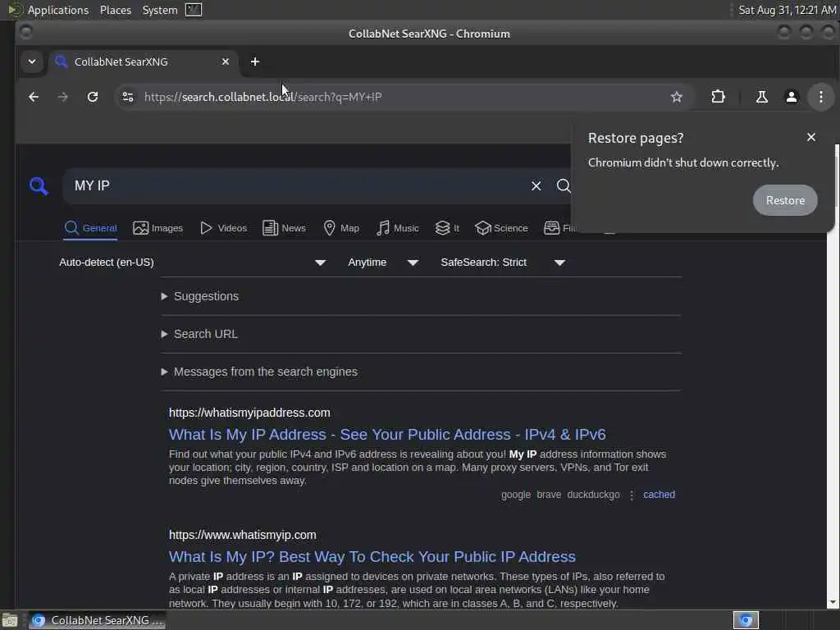Click the 'brave' engine label
The image size is (840, 630).
pyautogui.click(x=549, y=495)
